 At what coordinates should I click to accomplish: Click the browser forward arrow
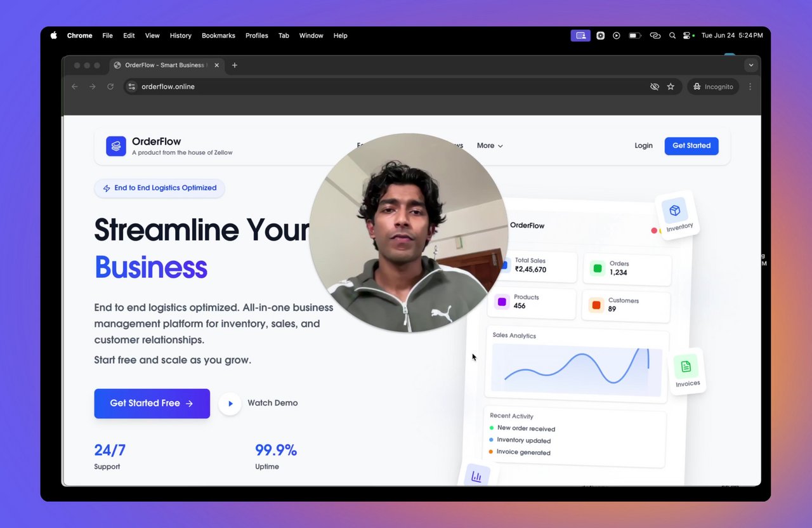(x=93, y=86)
